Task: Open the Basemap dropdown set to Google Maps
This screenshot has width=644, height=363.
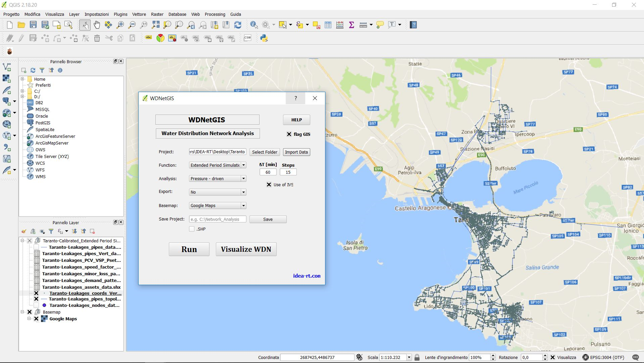Action: click(218, 205)
